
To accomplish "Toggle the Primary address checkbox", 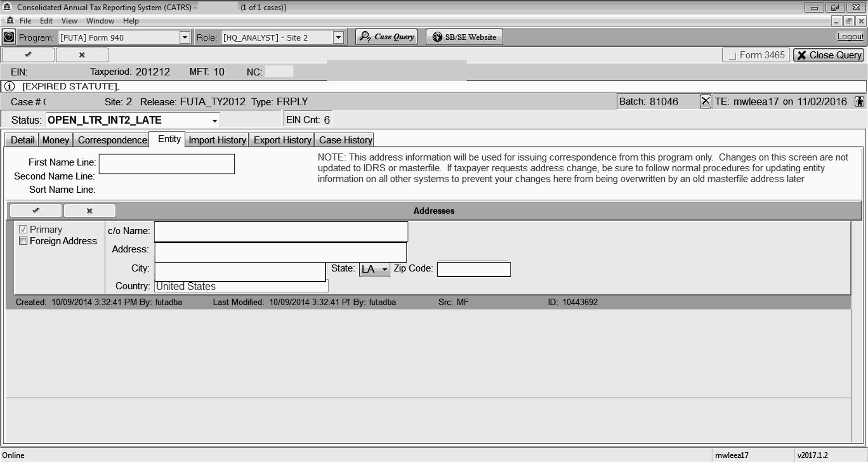I will 23,230.
